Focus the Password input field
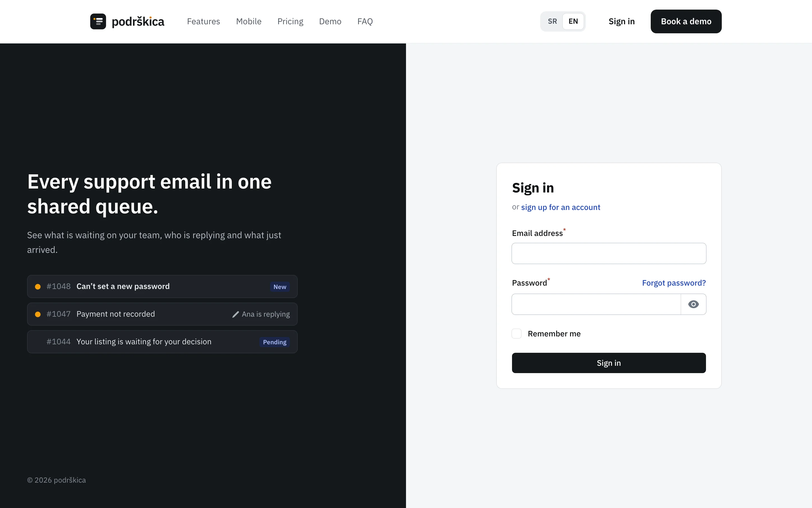 click(x=596, y=305)
